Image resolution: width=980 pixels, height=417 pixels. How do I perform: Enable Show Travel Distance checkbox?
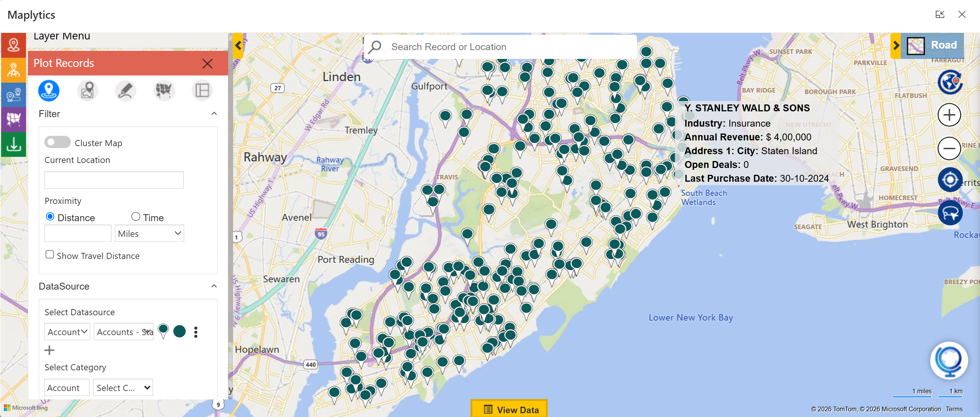49,254
